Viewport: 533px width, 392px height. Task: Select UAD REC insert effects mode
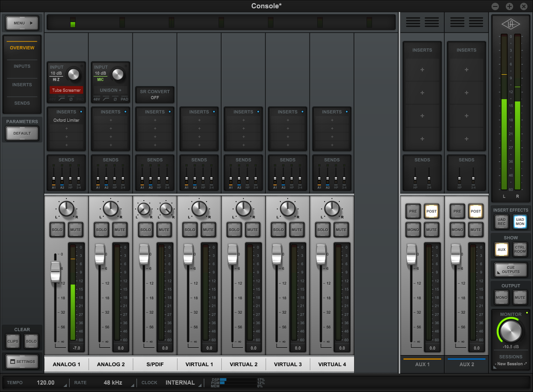[x=502, y=222]
